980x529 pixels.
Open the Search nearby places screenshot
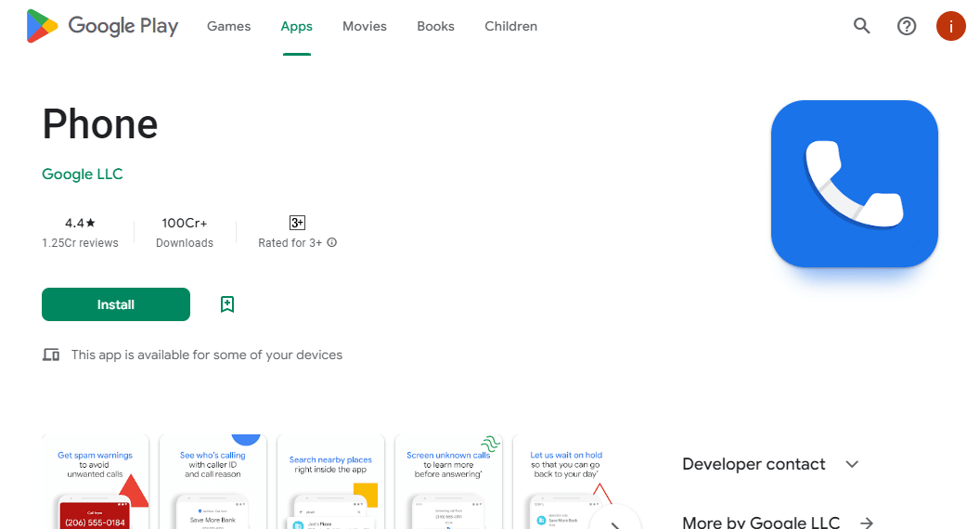tap(330, 482)
